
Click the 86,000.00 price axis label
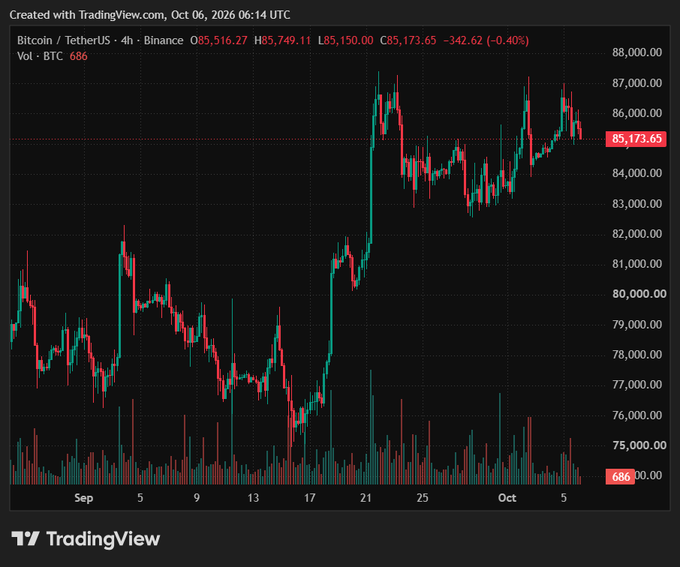(x=637, y=113)
